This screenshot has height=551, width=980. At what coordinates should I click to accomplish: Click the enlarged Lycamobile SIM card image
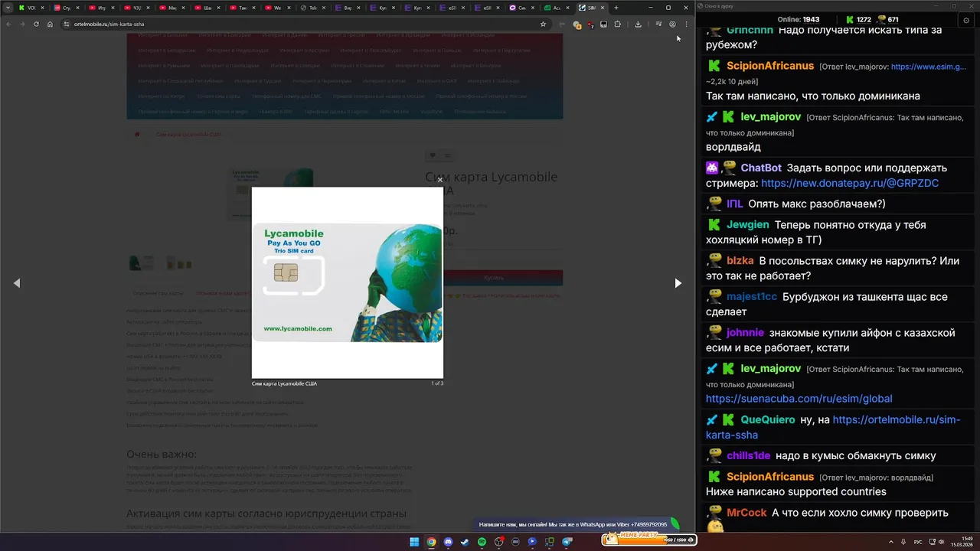point(348,282)
